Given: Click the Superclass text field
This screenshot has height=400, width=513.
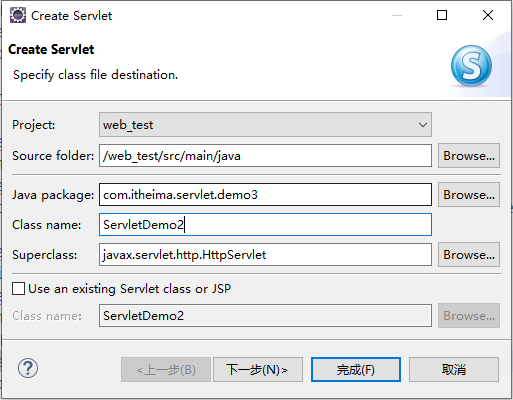Looking at the screenshot, I should pyautogui.click(x=265, y=255).
